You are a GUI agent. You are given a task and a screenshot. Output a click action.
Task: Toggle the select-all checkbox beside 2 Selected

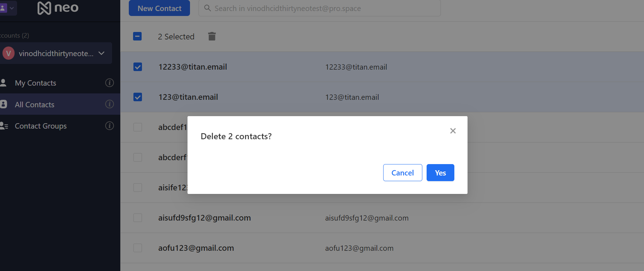pos(137,36)
